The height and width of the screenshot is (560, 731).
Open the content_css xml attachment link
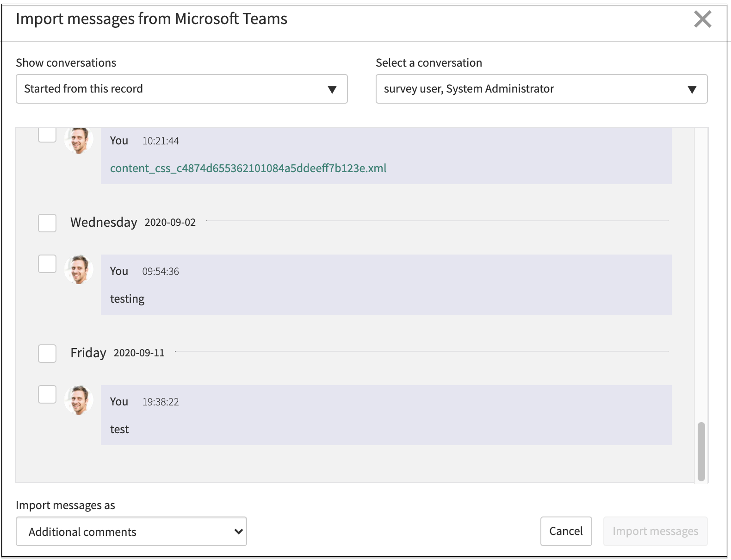[248, 168]
